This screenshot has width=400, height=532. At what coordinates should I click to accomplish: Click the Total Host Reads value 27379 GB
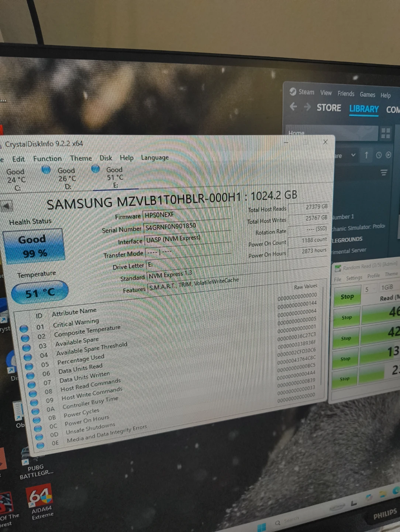click(x=308, y=207)
